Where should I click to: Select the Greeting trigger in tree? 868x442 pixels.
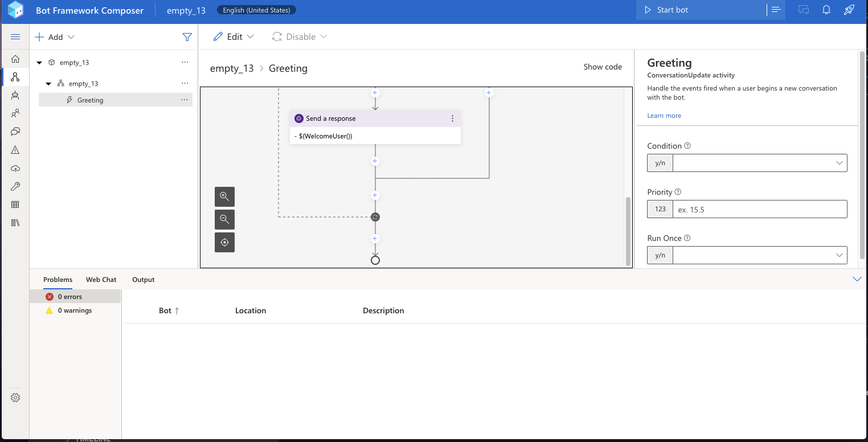pyautogui.click(x=116, y=100)
